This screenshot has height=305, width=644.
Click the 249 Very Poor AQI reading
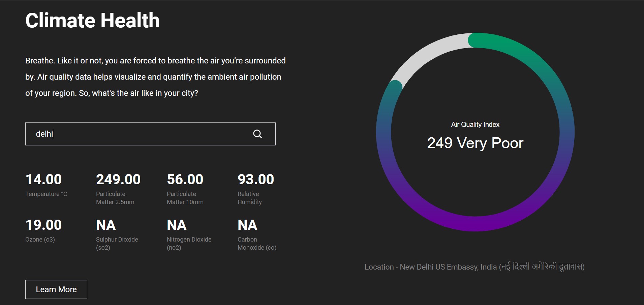pos(475,143)
